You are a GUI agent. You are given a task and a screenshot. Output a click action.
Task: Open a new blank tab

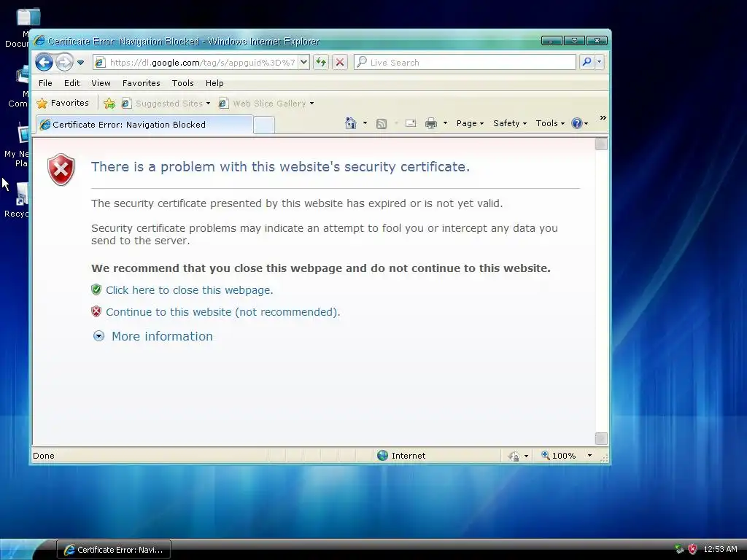point(264,125)
